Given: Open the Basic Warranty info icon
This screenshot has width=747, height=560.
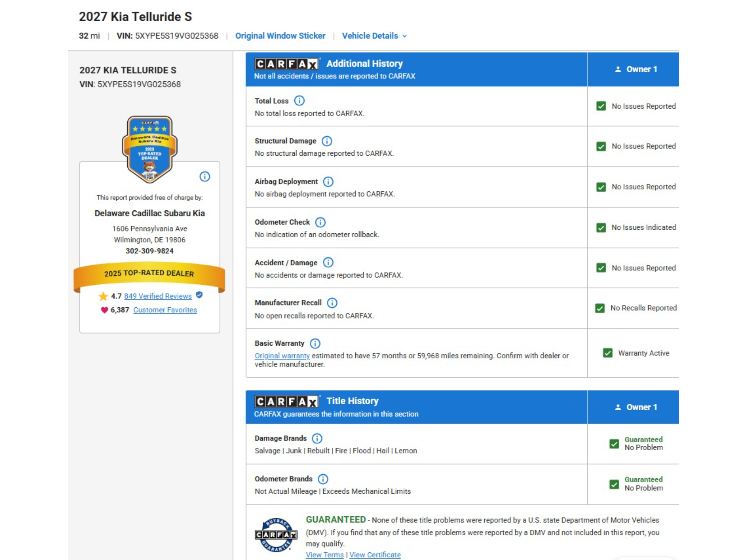Looking at the screenshot, I should click(315, 343).
